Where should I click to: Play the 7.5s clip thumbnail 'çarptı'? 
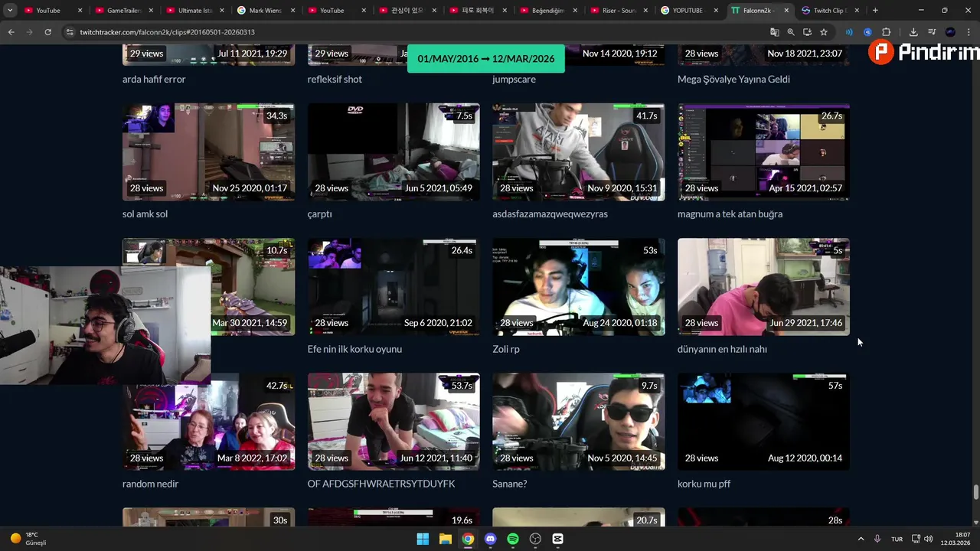tap(394, 152)
